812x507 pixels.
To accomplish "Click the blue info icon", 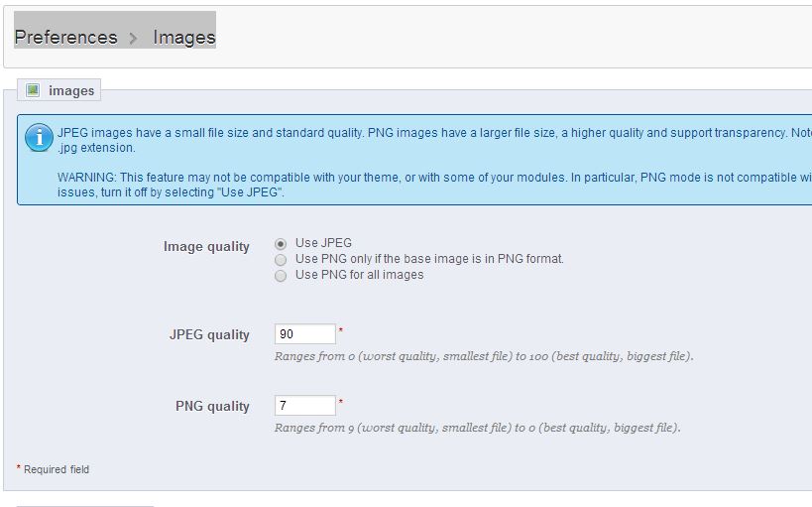I will point(39,138).
